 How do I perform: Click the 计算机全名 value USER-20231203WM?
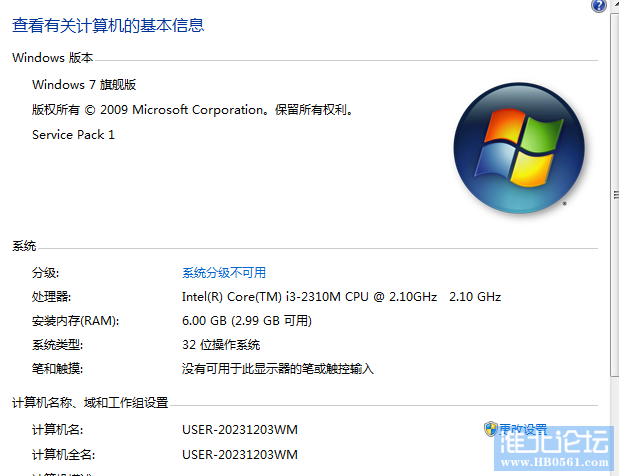pyautogui.click(x=239, y=455)
